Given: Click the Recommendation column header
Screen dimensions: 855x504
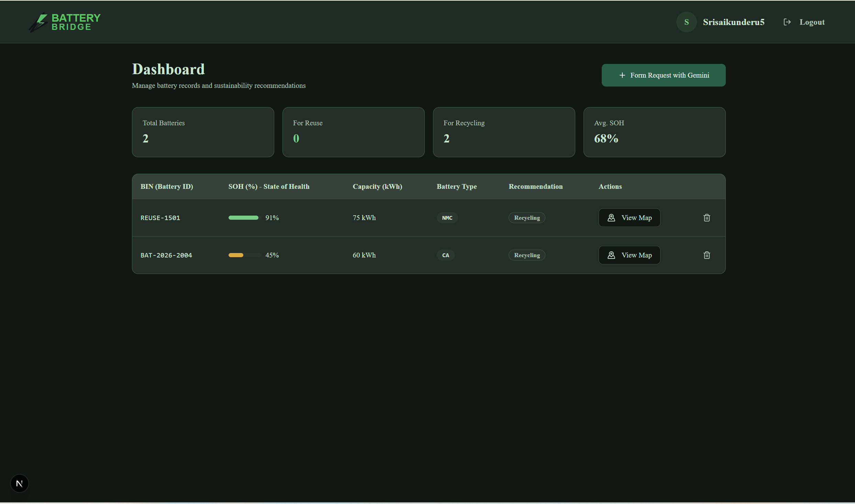Looking at the screenshot, I should coord(535,186).
